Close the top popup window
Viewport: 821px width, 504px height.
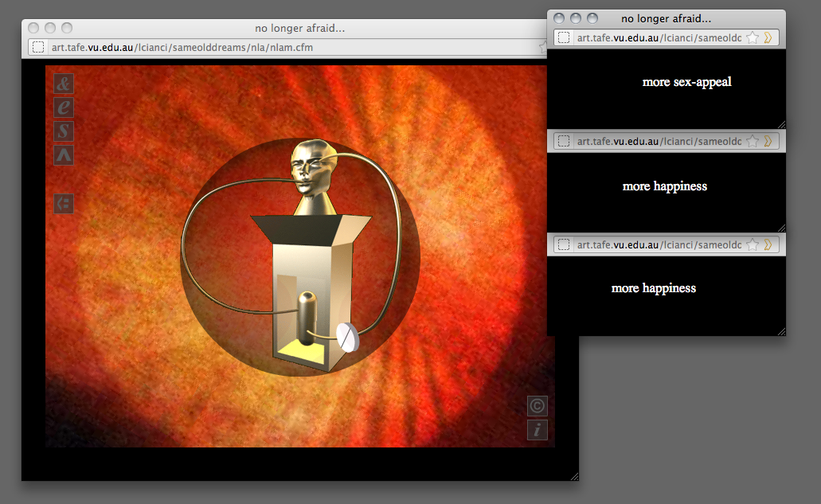(559, 18)
